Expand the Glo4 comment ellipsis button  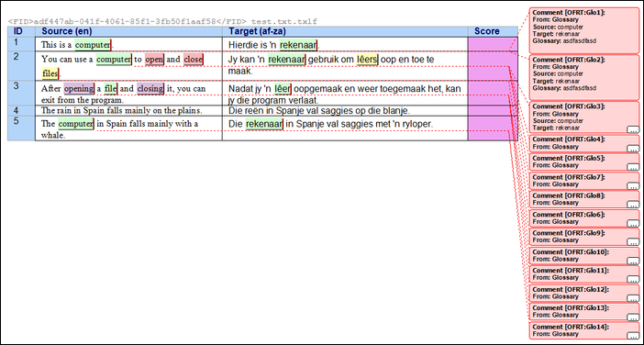point(633,149)
